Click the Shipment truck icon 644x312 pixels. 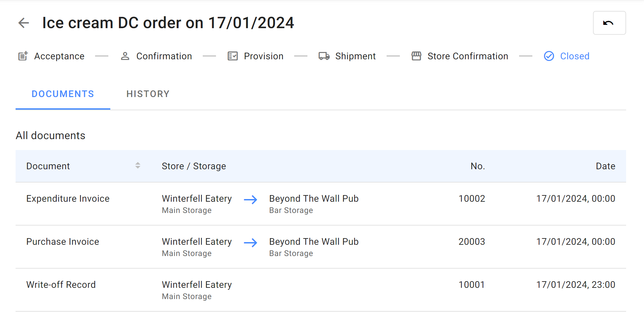[324, 56]
